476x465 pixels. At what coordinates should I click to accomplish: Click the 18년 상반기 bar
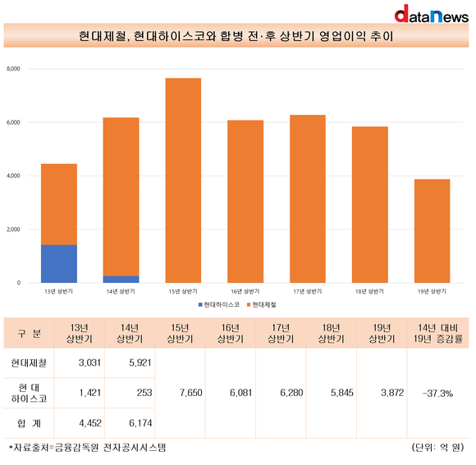tap(370, 205)
